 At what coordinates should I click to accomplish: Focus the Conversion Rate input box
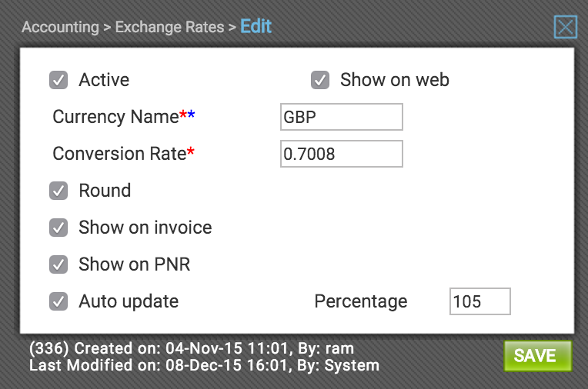point(342,154)
